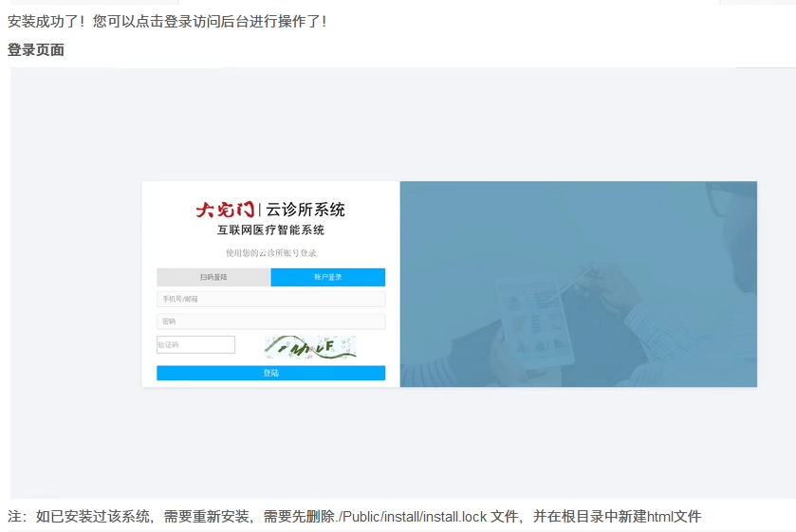The height and width of the screenshot is (532, 796).
Task: Click the 安装成功了 confirmation sentence
Action: [168, 21]
